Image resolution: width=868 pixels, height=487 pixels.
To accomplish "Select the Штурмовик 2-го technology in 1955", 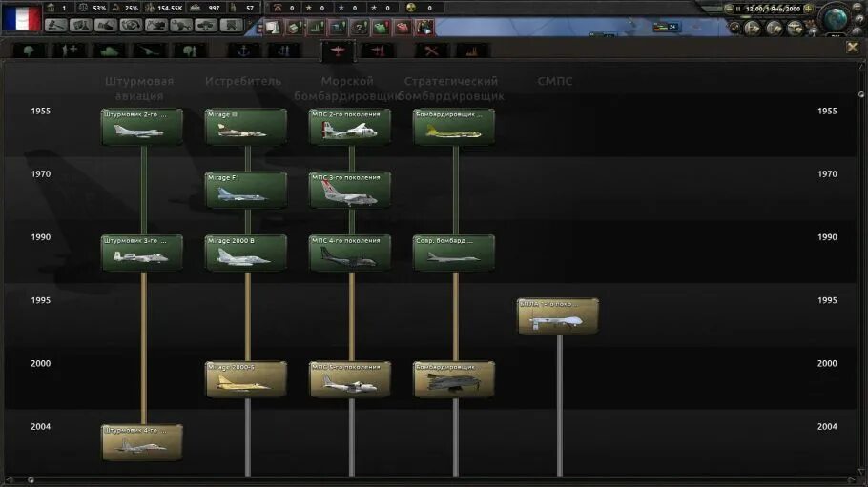I will tap(142, 127).
